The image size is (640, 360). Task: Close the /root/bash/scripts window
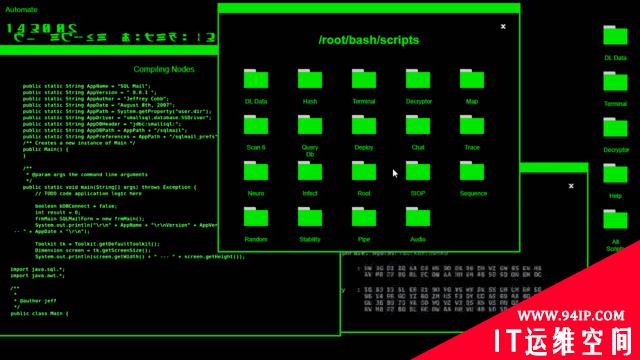503,27
